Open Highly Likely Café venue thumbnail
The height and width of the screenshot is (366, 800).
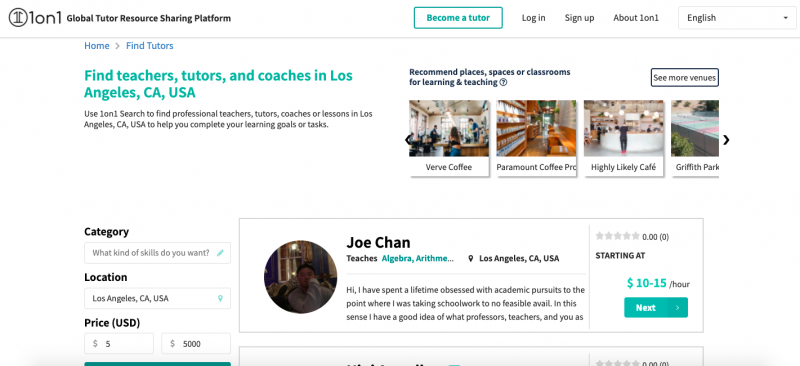623,128
